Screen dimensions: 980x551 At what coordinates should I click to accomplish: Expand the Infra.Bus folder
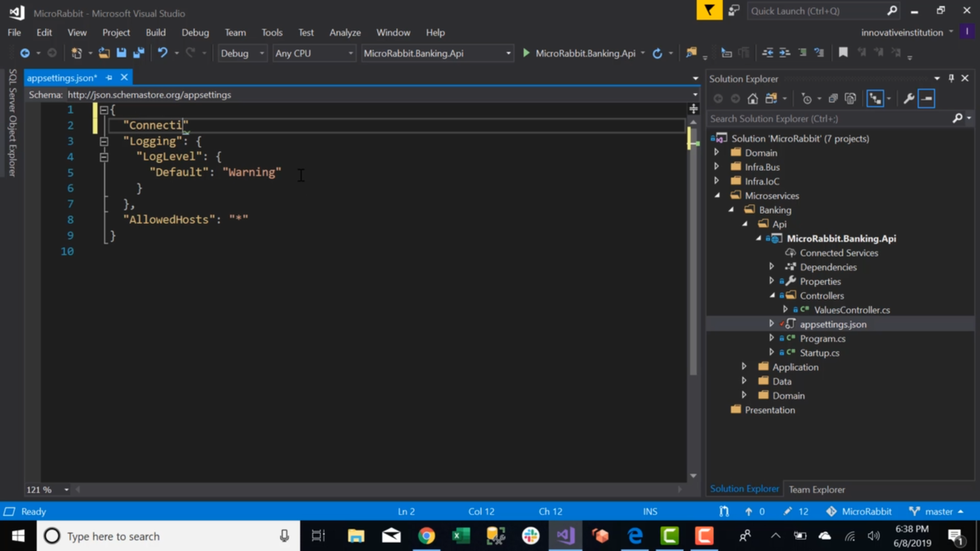click(x=717, y=167)
